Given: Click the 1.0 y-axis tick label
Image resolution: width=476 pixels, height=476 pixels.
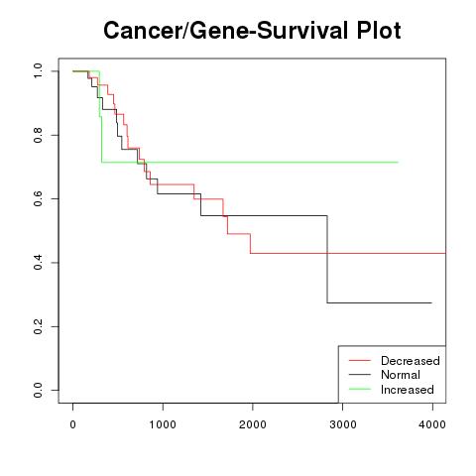Looking at the screenshot, I should pyautogui.click(x=38, y=71).
